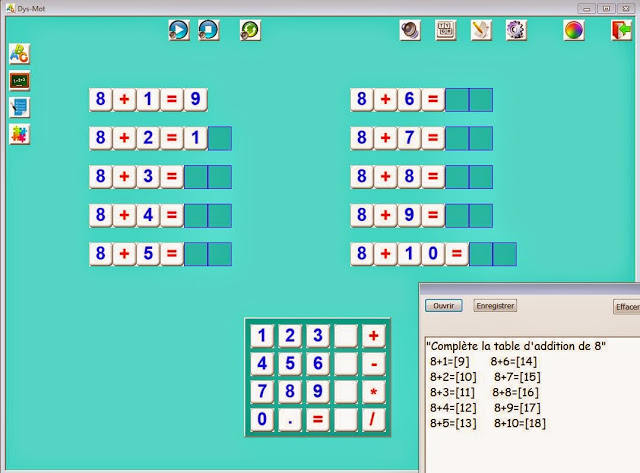Screen dimensions: 640x473
Task: Select the puzzle piece icon in sidebar
Action: [x=19, y=134]
